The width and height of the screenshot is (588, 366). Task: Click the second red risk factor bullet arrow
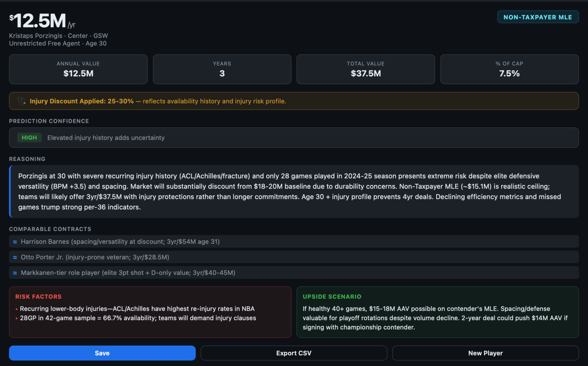point(17,318)
